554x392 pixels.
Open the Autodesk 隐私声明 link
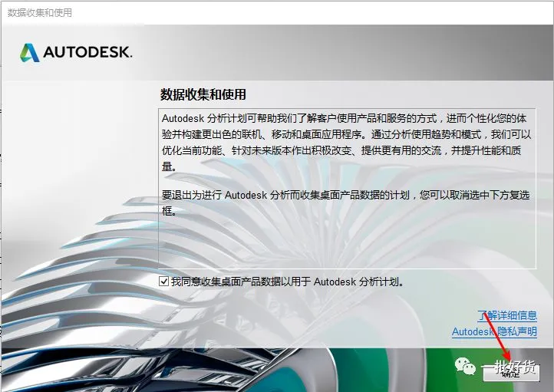coord(494,331)
